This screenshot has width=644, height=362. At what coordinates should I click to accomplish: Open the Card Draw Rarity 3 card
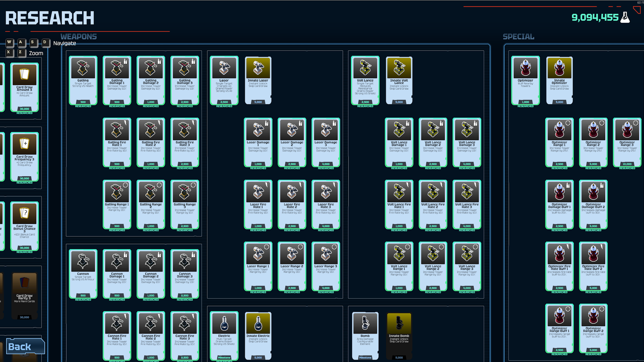(24, 296)
